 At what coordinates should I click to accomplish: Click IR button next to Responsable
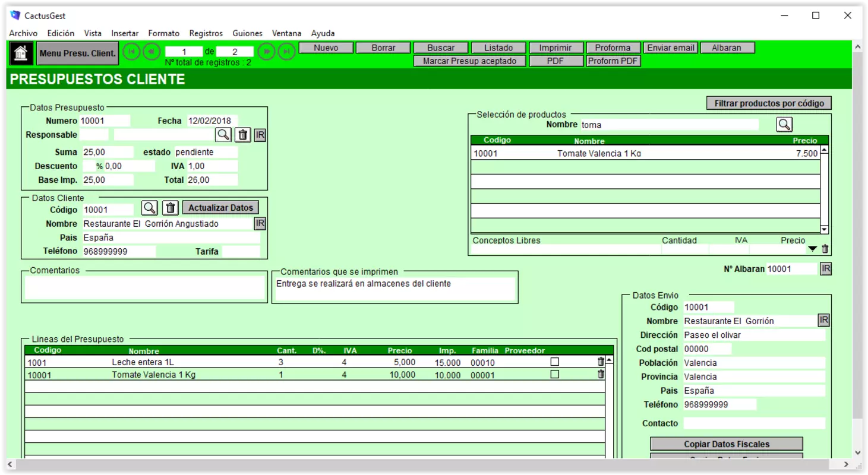[260, 135]
